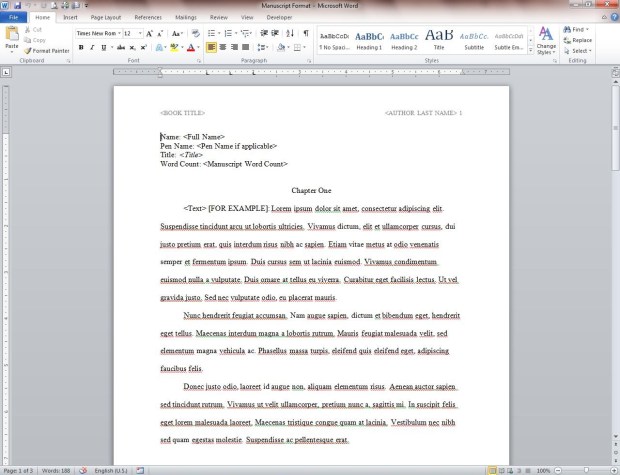This screenshot has height=475, width=620.
Task: Click the Bullets list icon
Action: pyautogui.click(x=212, y=34)
